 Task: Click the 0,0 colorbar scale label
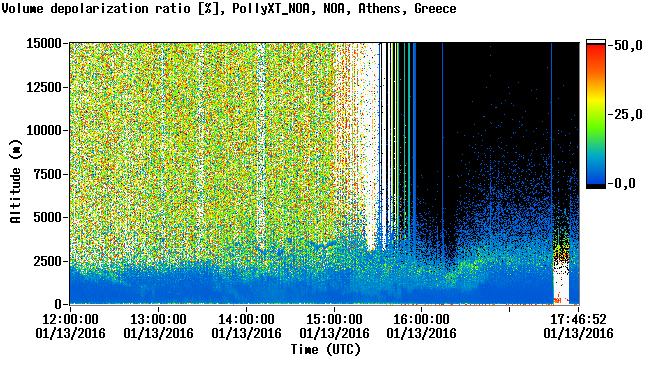click(625, 184)
